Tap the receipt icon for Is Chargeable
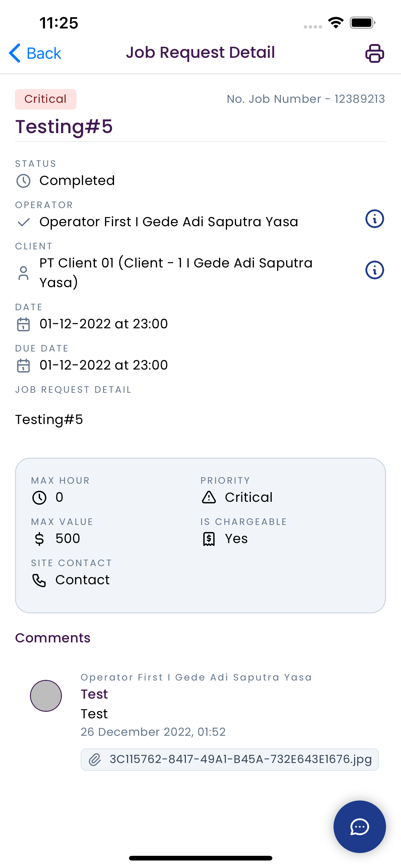401x868 pixels. tap(209, 539)
